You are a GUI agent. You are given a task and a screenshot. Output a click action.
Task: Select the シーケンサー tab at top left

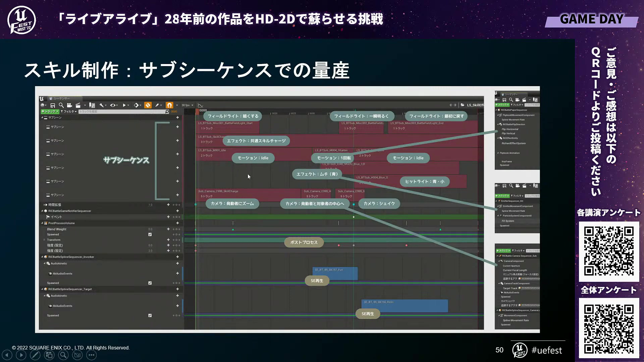[x=61, y=99]
